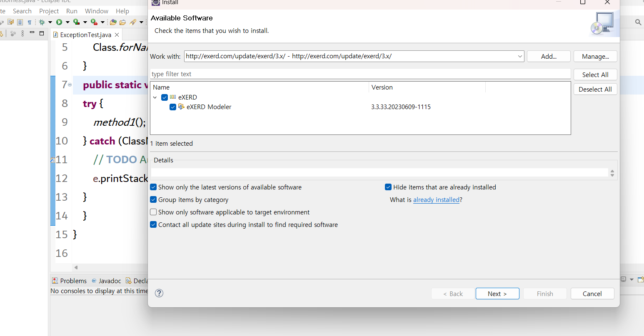
Task: Toggle Group items by category checkbox
Action: [x=153, y=200]
